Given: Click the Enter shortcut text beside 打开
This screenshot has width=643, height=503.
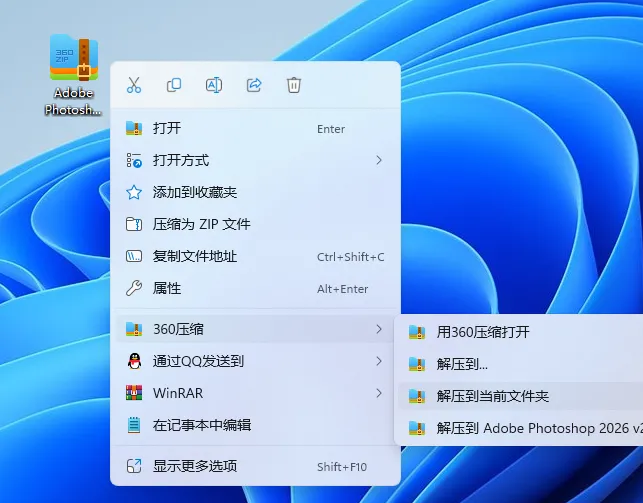Looking at the screenshot, I should 331,129.
